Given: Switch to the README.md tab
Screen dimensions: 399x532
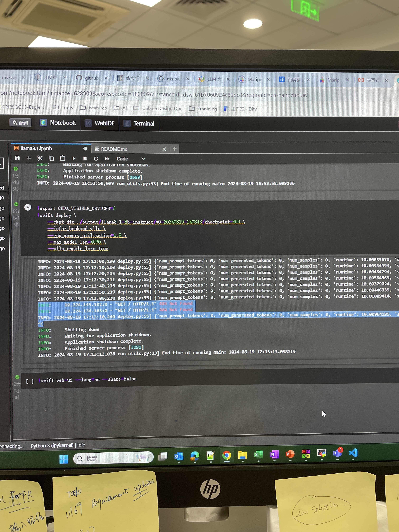Looking at the screenshot, I should point(114,149).
